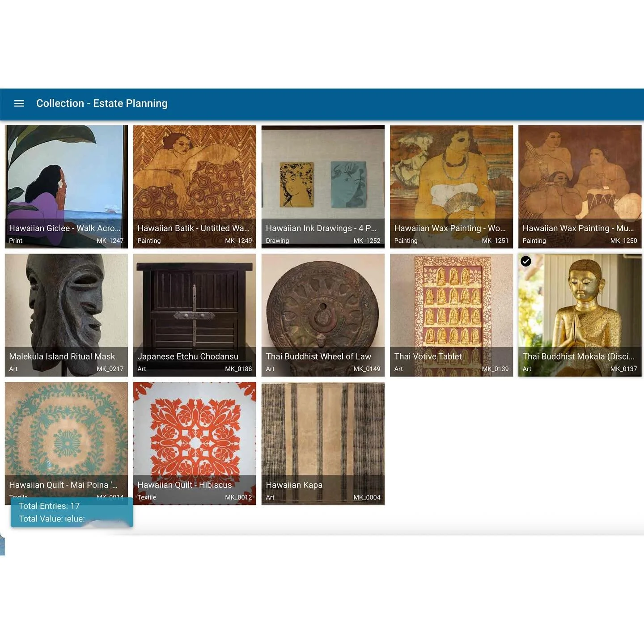This screenshot has height=644, width=644.
Task: Open the Hawaiian Kapa art entry
Action: tap(323, 444)
